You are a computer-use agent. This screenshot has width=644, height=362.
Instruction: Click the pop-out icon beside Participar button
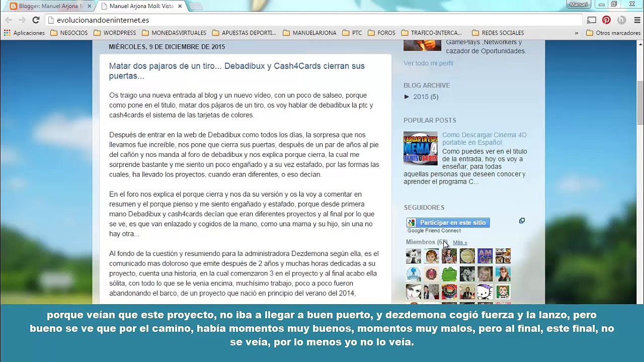point(522,221)
